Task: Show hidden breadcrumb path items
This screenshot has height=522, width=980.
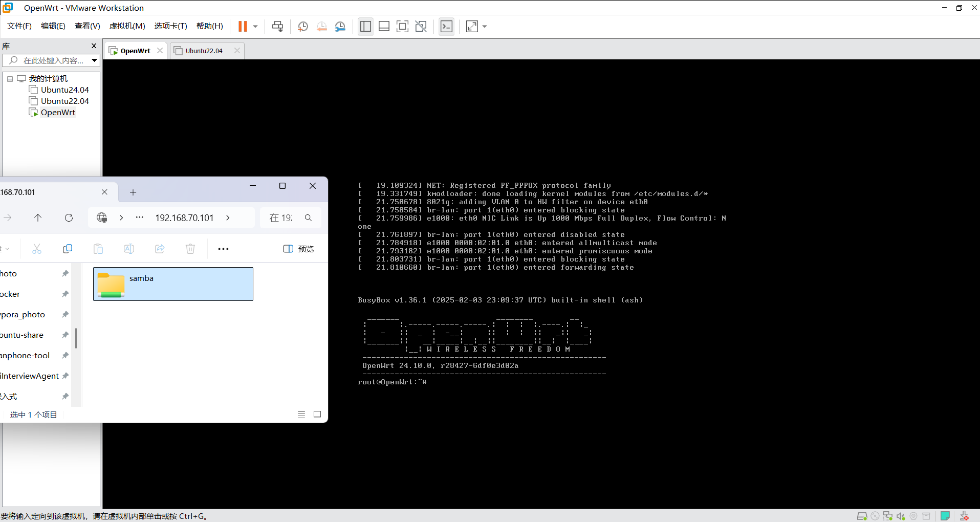Action: [x=139, y=217]
